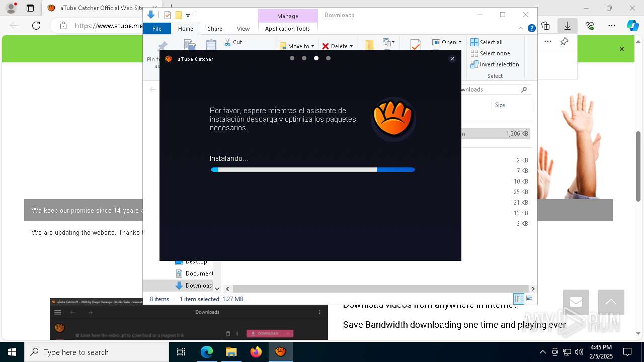View site information lock icon

[x=63, y=26]
